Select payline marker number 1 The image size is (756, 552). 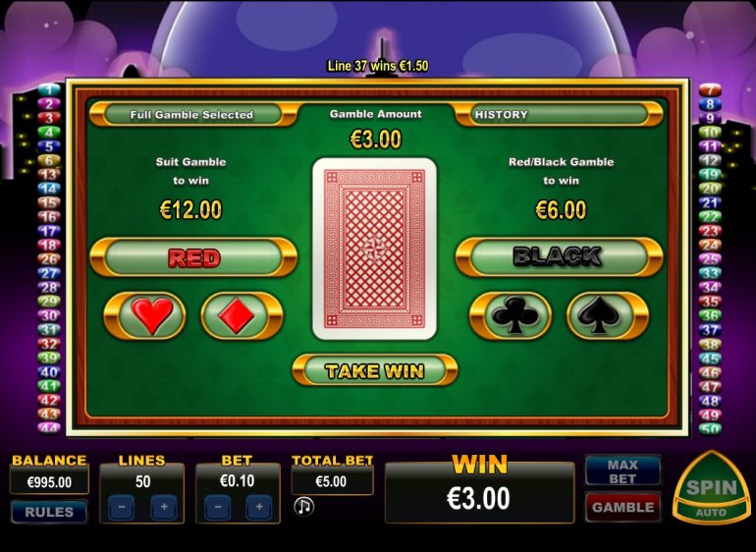click(49, 89)
